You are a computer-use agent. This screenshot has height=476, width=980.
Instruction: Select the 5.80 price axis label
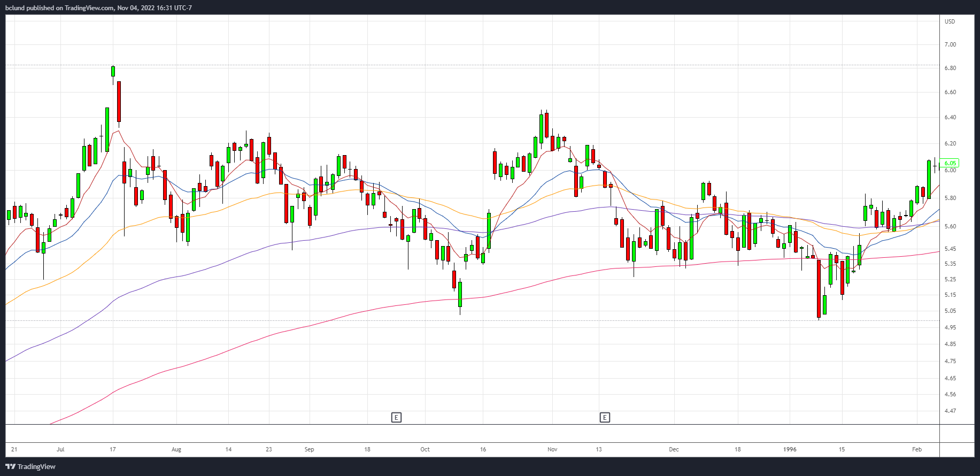tap(950, 198)
